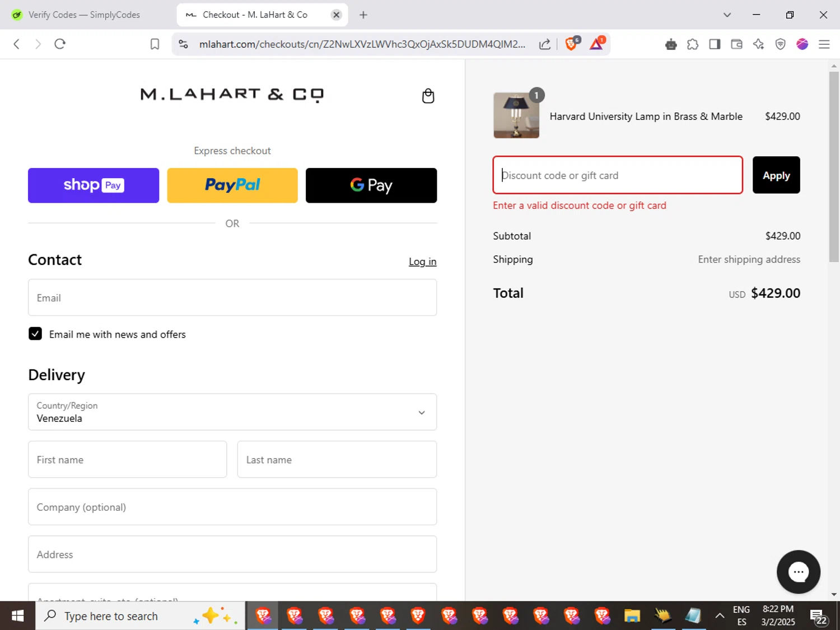Open the Windows Start menu
The image size is (840, 630).
[x=17, y=616]
